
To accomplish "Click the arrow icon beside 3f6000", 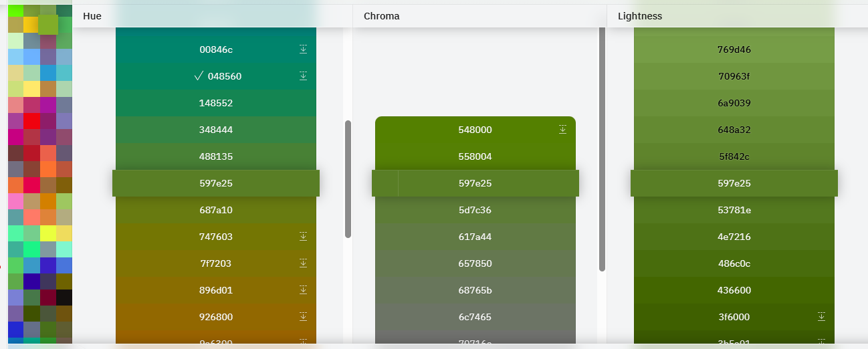I will 821,316.
